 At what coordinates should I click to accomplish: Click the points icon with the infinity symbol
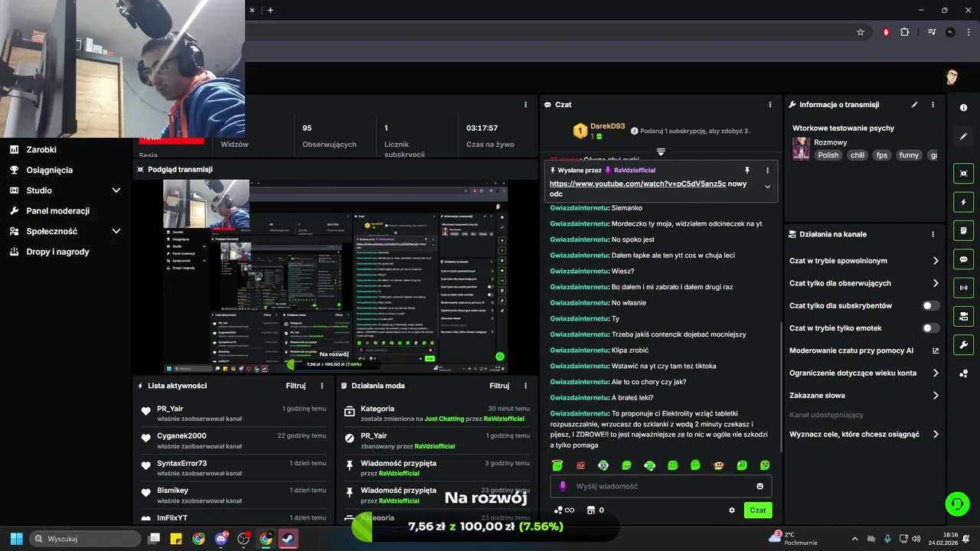[x=564, y=510]
